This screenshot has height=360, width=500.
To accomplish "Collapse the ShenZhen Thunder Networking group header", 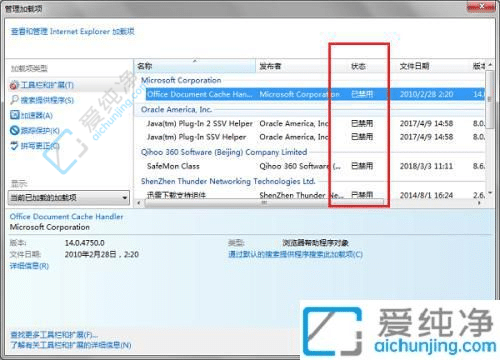I will (228, 181).
